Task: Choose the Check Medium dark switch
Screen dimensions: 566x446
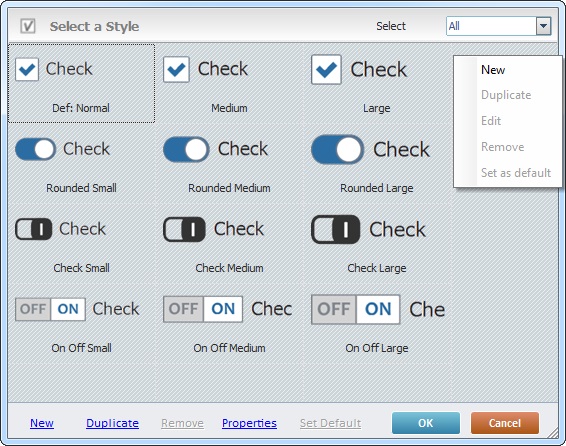Action: [x=229, y=244]
